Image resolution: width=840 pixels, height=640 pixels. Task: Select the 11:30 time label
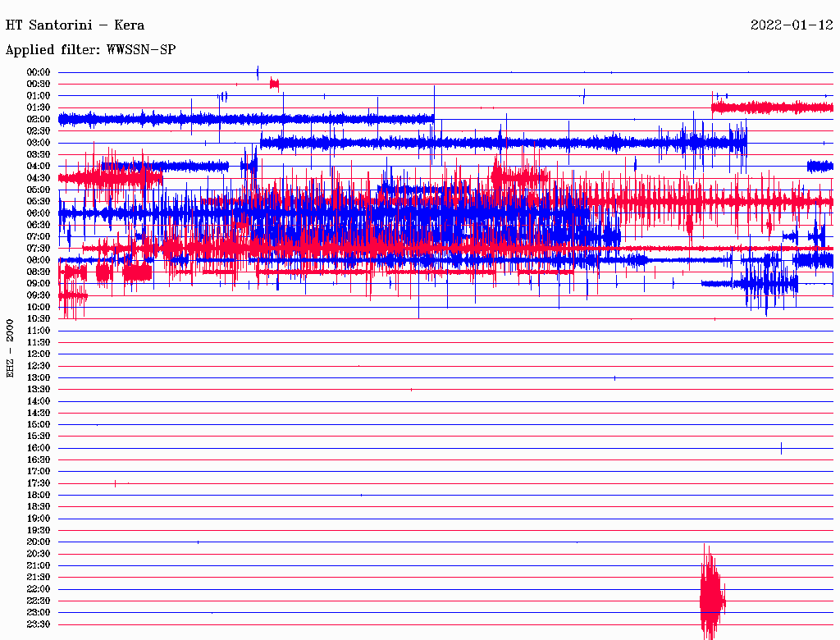click(39, 342)
